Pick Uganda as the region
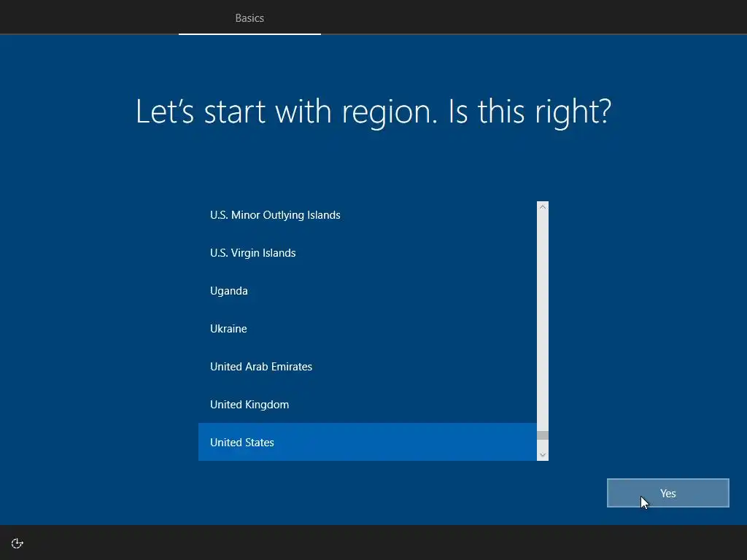Screen dimensions: 747x560 (x=368, y=290)
